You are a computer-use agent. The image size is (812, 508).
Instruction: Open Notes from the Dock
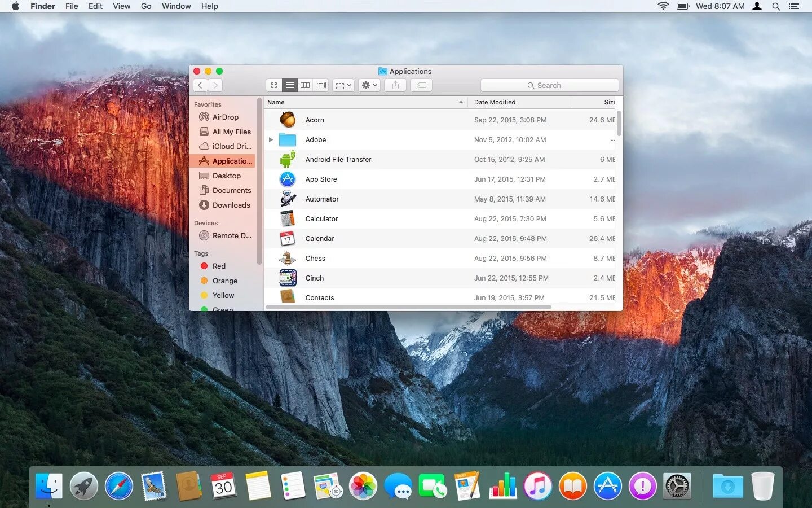point(258,486)
